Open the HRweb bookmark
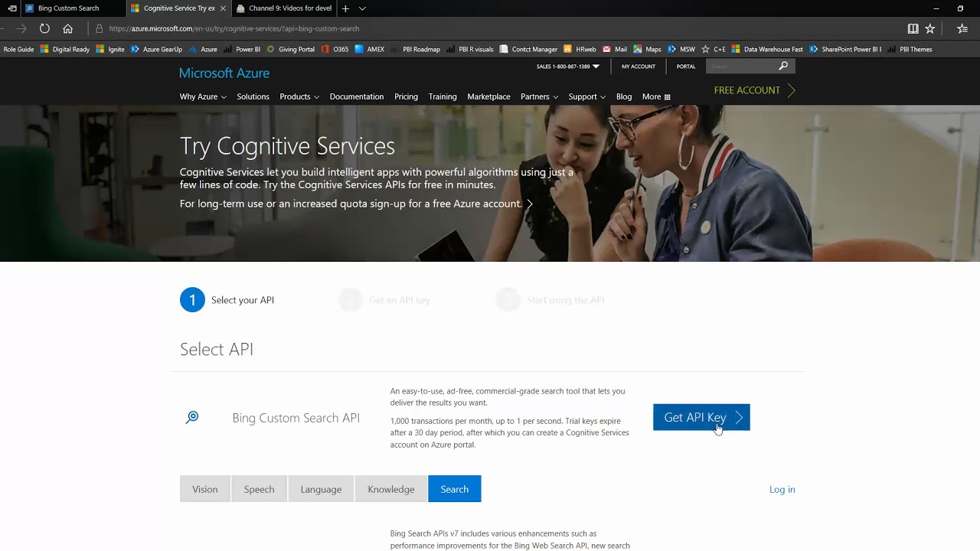 pyautogui.click(x=580, y=49)
